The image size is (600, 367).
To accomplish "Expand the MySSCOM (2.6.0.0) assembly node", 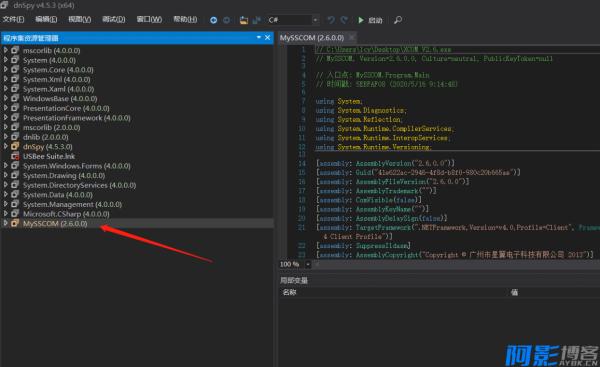I will [x=5, y=223].
